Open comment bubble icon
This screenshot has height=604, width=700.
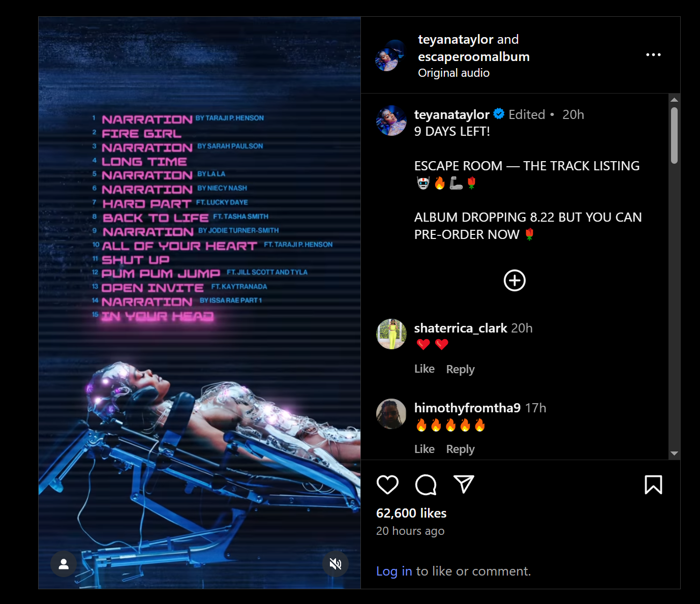tap(426, 485)
